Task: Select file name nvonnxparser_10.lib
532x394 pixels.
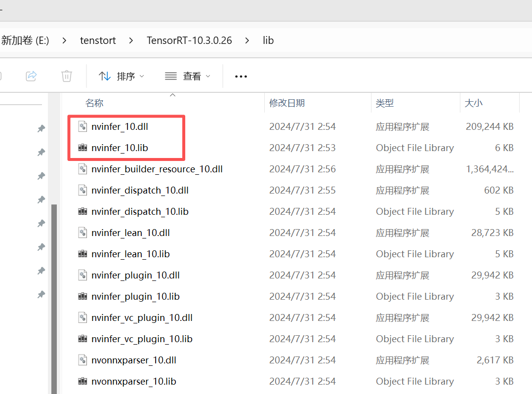Action: (x=134, y=382)
